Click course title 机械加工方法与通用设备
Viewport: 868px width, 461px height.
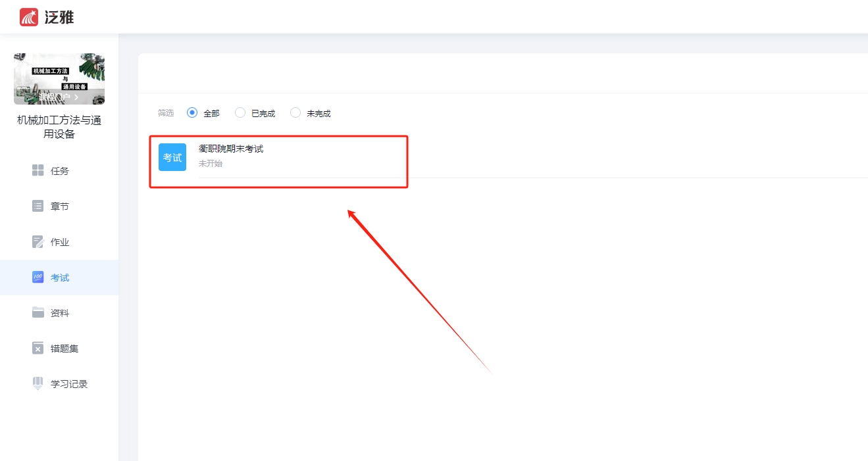59,127
